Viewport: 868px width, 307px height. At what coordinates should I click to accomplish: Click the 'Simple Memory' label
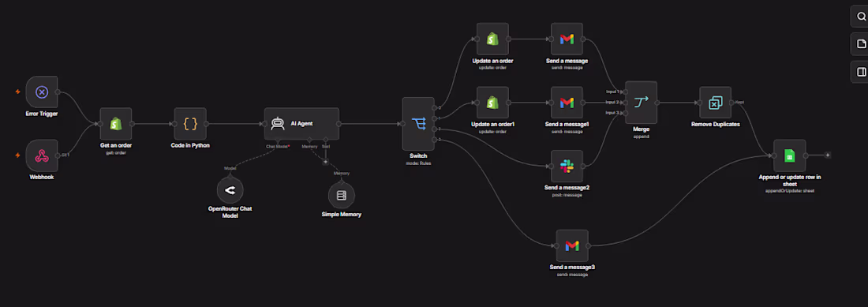click(x=341, y=214)
